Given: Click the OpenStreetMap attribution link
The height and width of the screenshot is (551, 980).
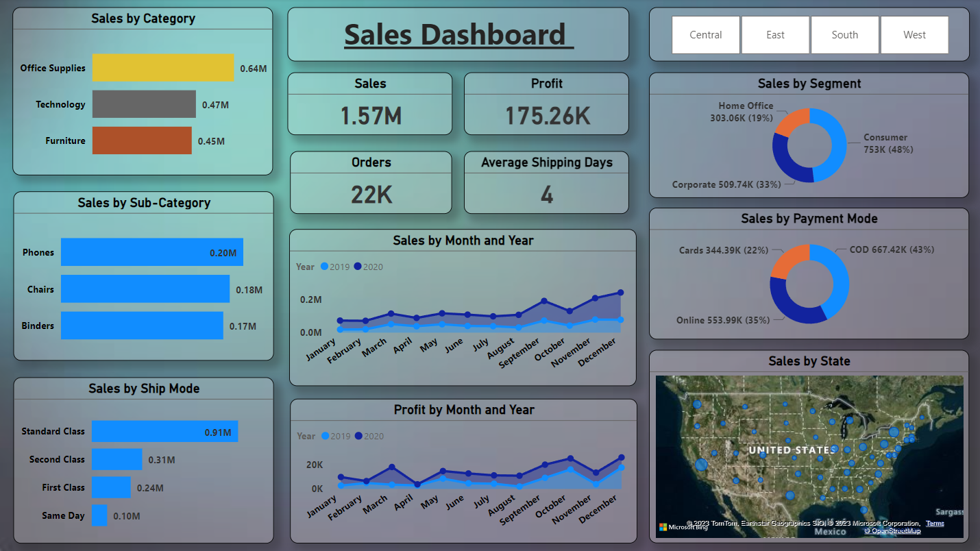Looking at the screenshot, I should click(892, 530).
